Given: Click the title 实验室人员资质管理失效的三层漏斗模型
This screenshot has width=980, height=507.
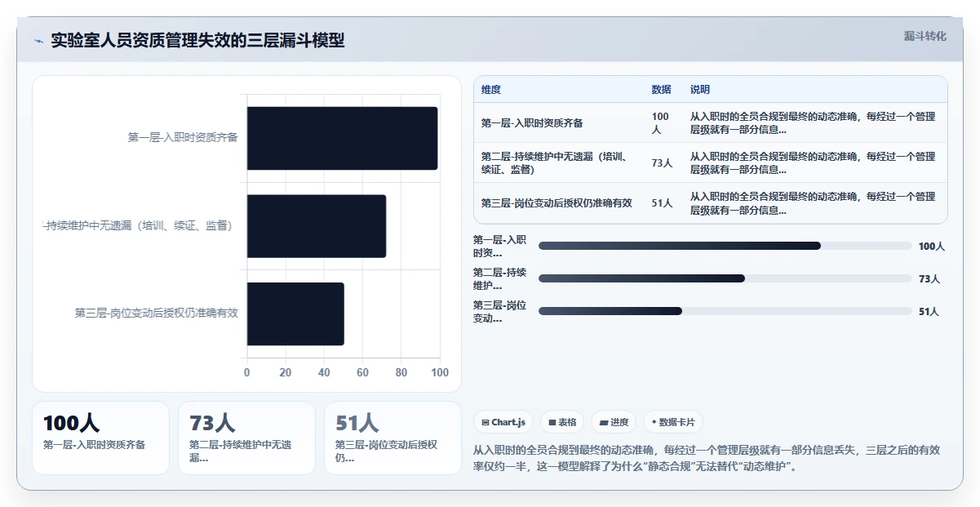Looking at the screenshot, I should pyautogui.click(x=197, y=40).
